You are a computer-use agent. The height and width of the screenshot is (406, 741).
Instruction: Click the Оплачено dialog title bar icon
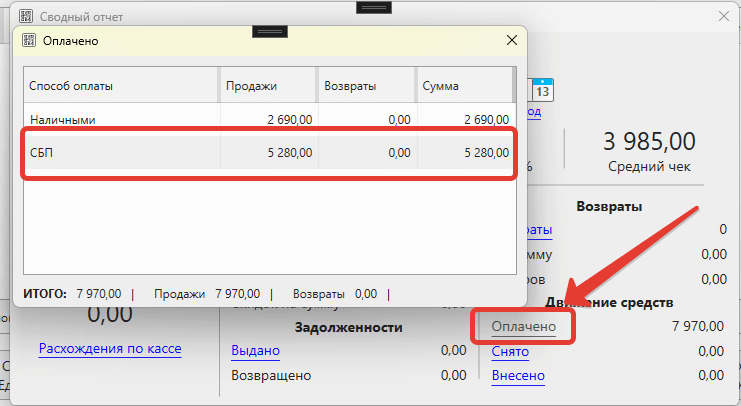(x=29, y=41)
